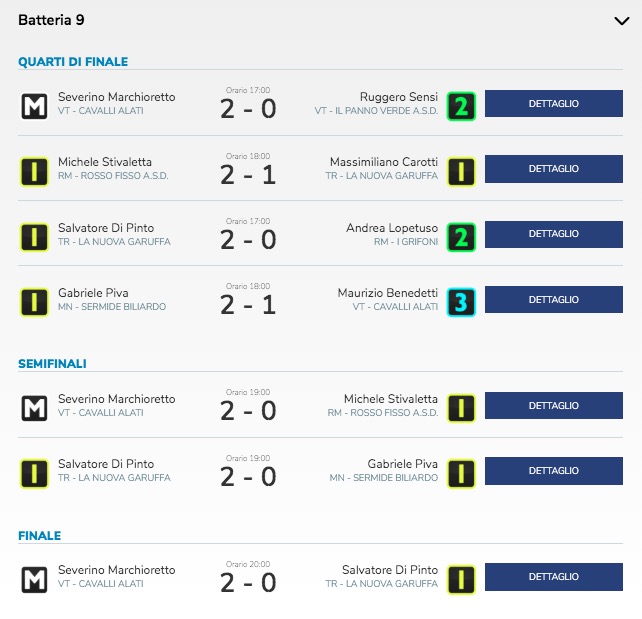The width and height of the screenshot is (642, 619).
Task: Click the yellow I badge beside Gabriele Piva in Semifinali
Action: (461, 474)
